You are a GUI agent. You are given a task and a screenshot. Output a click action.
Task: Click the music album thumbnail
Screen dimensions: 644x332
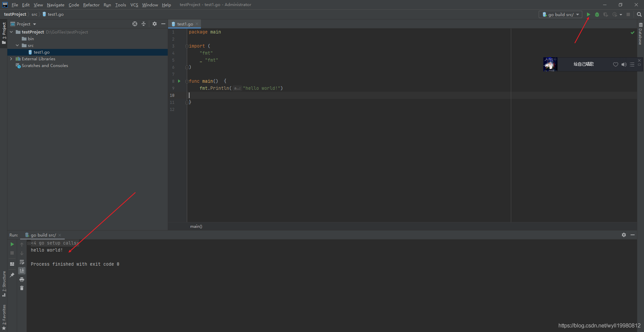point(550,64)
